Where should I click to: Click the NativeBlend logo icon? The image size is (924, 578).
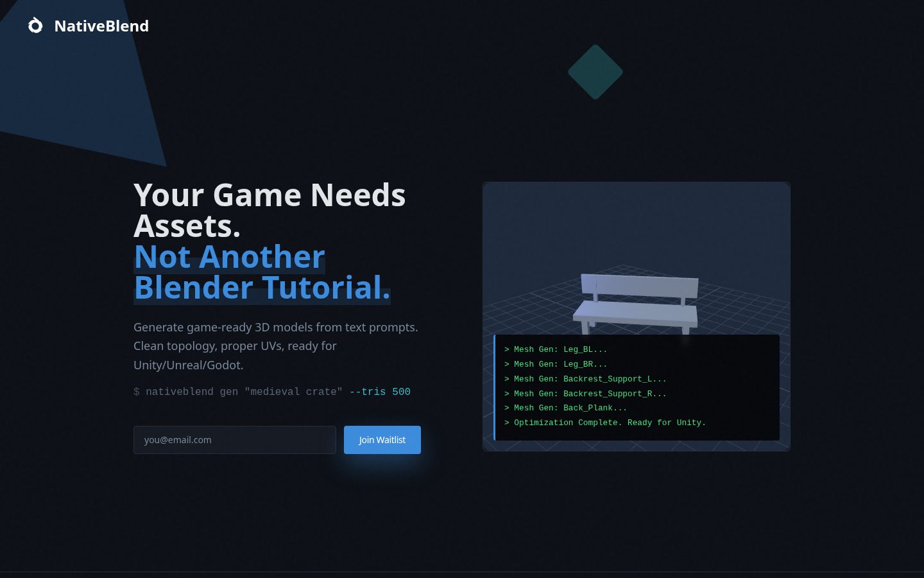pyautogui.click(x=35, y=26)
